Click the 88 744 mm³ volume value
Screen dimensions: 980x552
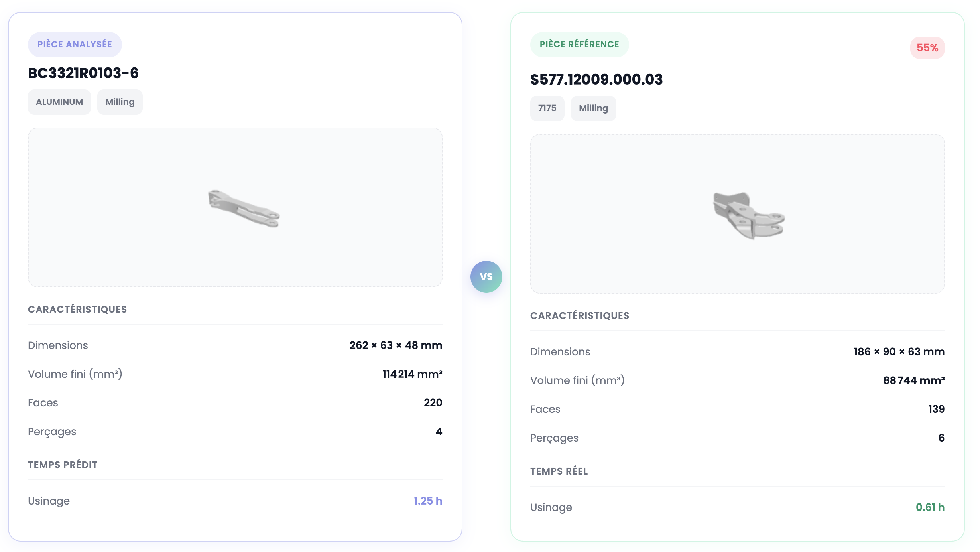pyautogui.click(x=913, y=380)
